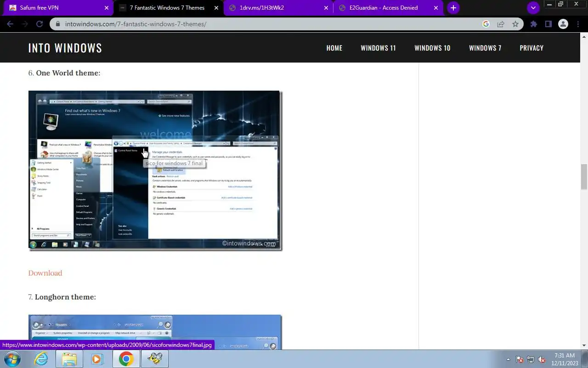This screenshot has height=368, width=588.
Task: Open Windows Explorer folder in taskbar
Action: tap(69, 359)
